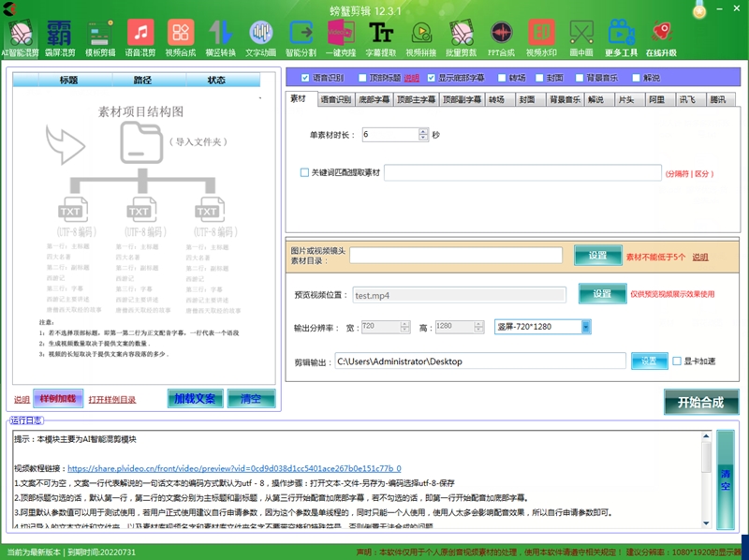Launch the 视频合成 tool
This screenshot has height=560, width=749.
(182, 37)
